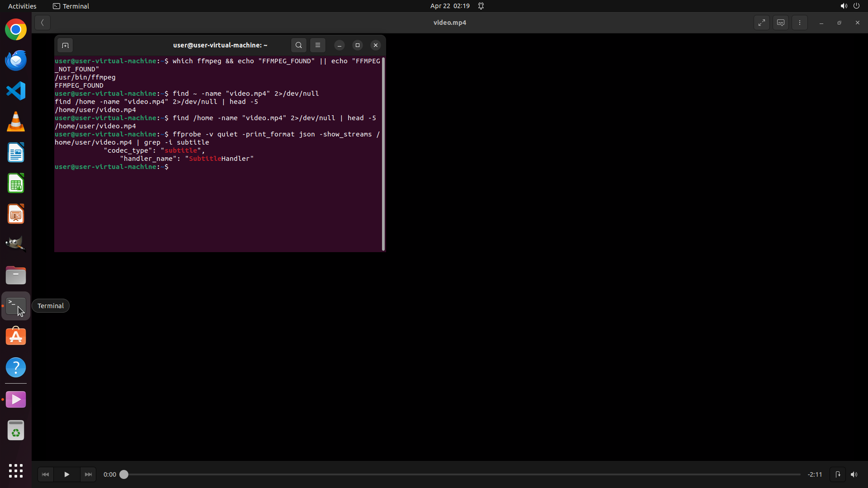Toggle the playback speed control icon
The height and width of the screenshot is (488, 868).
(x=838, y=474)
